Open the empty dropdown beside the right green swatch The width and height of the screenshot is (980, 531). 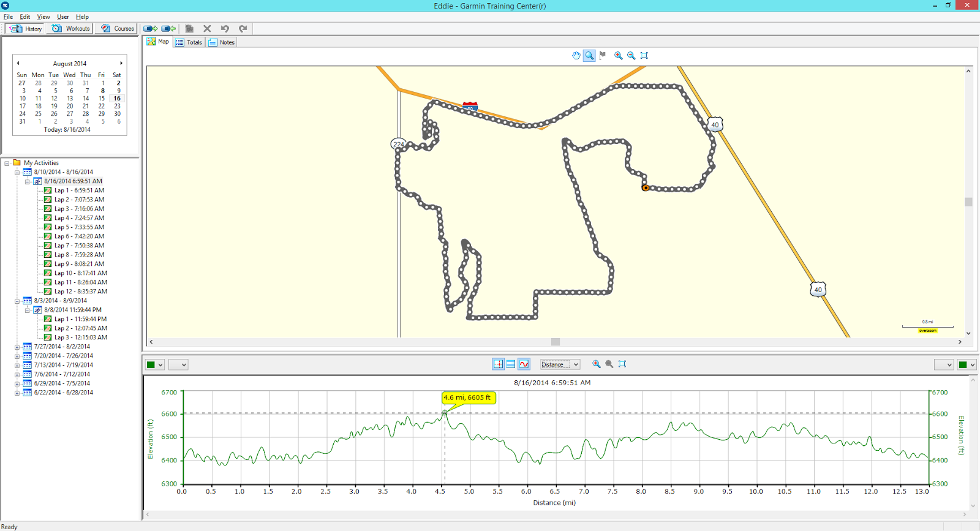pos(944,364)
